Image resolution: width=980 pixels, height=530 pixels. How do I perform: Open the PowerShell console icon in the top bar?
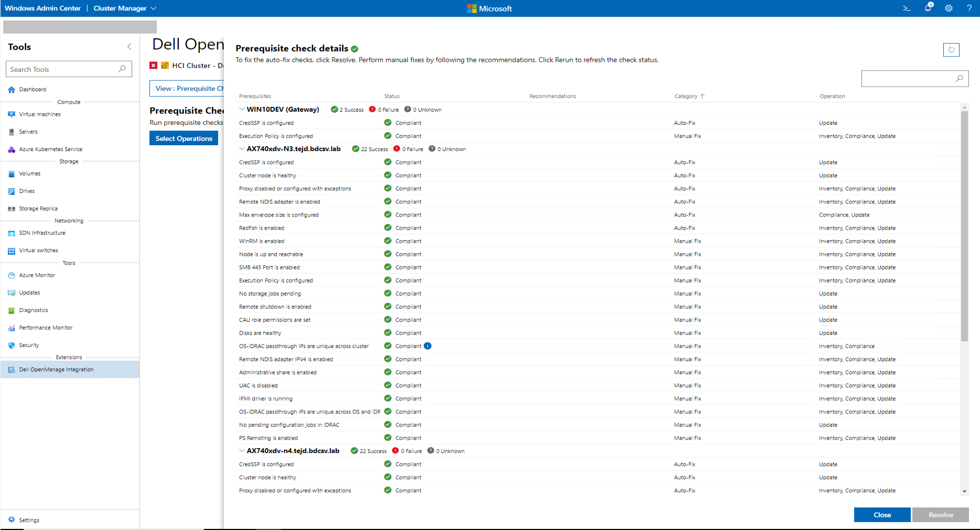(x=907, y=8)
